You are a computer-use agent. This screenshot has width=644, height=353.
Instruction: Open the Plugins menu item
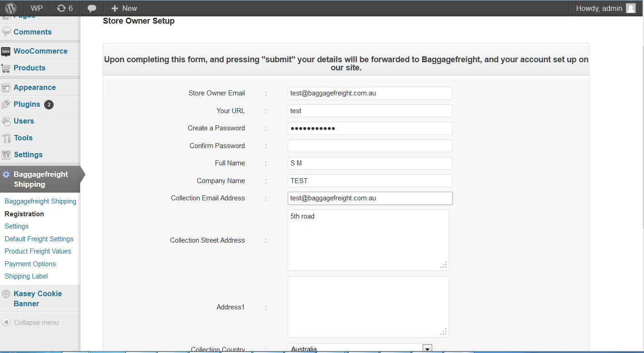(x=27, y=104)
